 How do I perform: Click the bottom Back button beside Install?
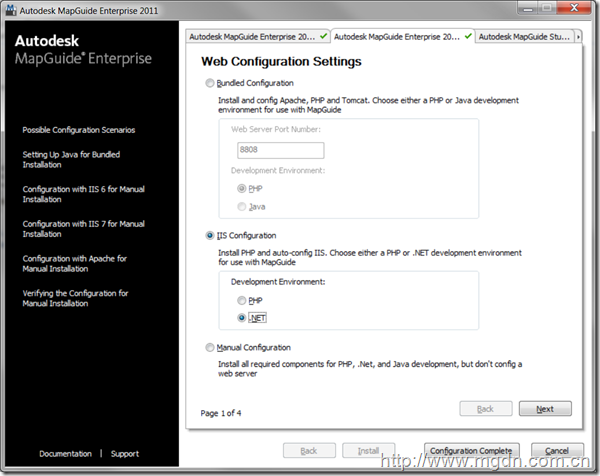pyautogui.click(x=309, y=451)
